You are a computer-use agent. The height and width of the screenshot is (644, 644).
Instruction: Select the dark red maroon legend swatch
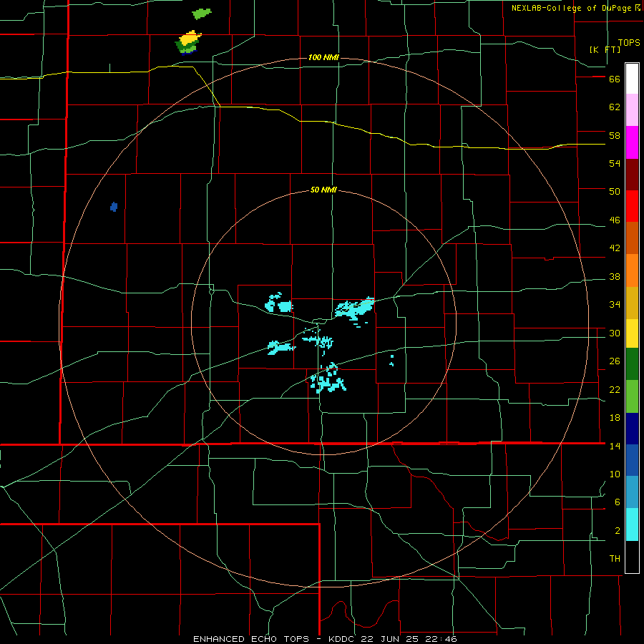pos(632,175)
